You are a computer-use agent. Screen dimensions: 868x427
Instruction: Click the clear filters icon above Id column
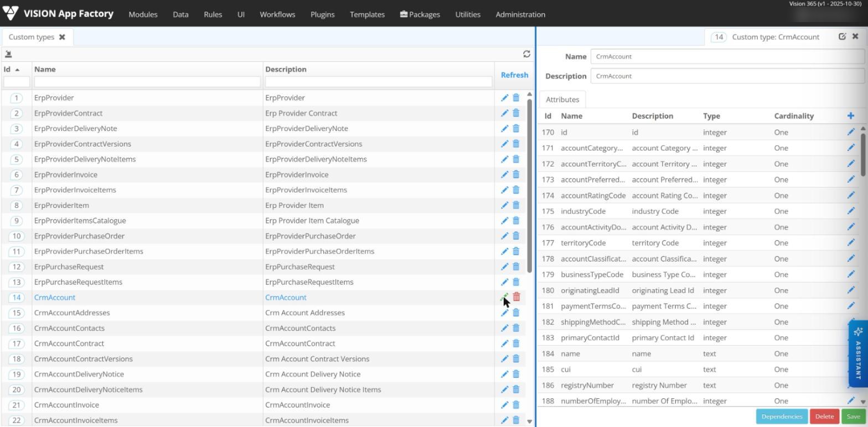tap(8, 54)
